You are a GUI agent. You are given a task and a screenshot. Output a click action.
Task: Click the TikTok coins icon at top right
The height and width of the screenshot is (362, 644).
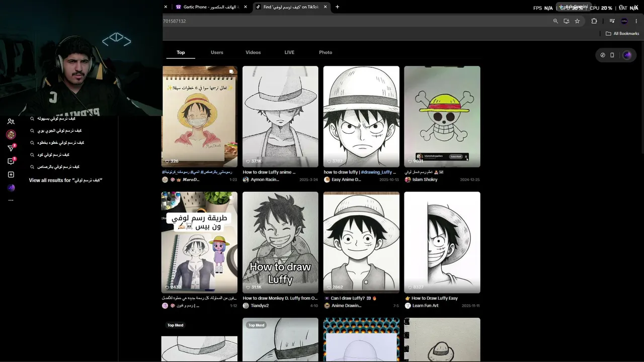coord(603,55)
